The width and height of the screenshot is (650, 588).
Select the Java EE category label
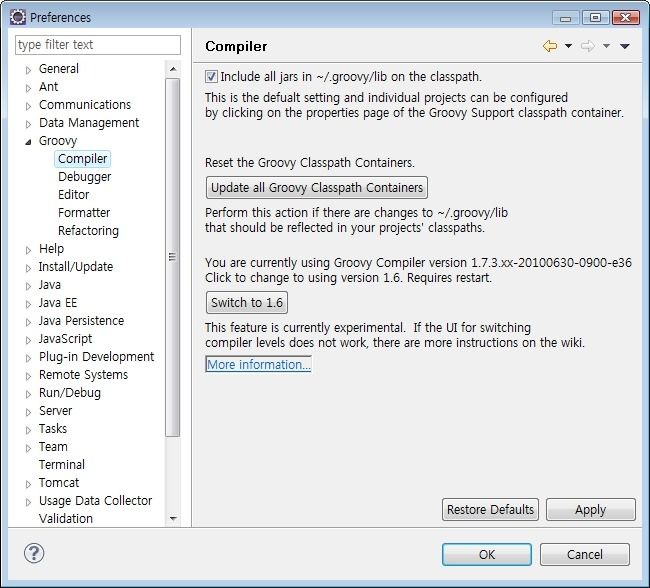coord(58,303)
